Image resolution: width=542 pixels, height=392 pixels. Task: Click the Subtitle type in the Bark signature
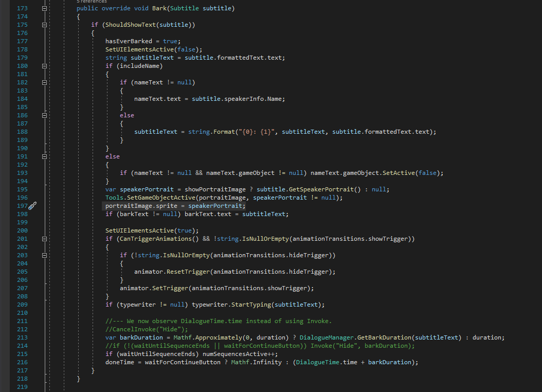coord(184,8)
